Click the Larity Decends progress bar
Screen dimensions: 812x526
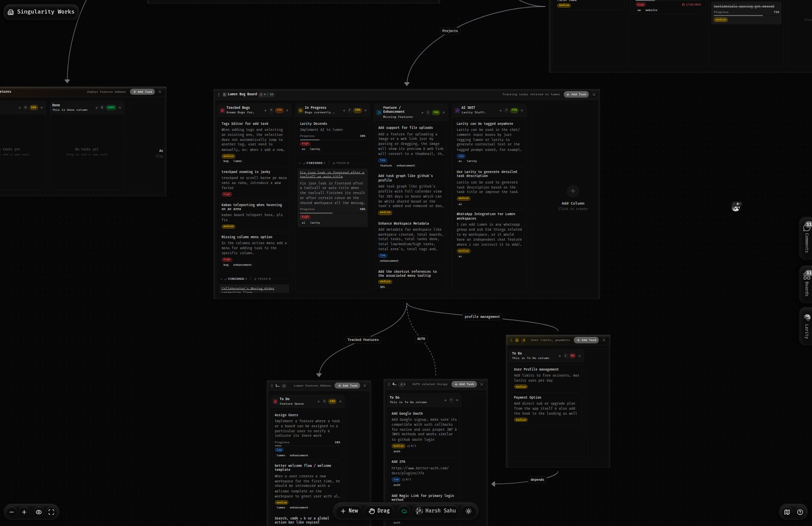point(333,140)
